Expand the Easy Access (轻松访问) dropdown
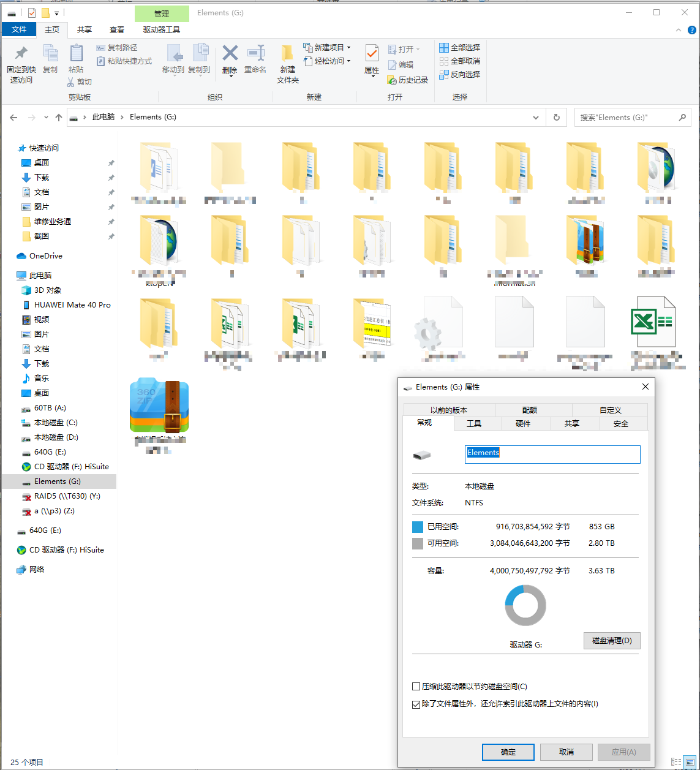700x770 pixels. tap(348, 61)
